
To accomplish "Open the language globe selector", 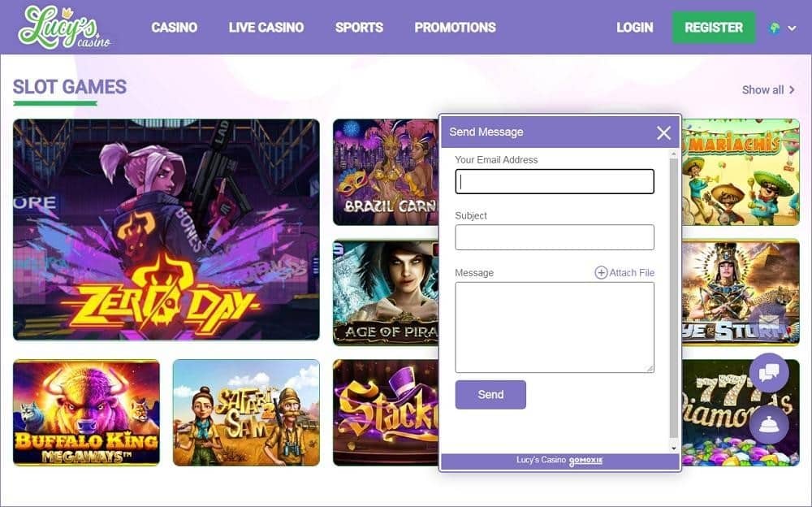I will click(x=782, y=28).
